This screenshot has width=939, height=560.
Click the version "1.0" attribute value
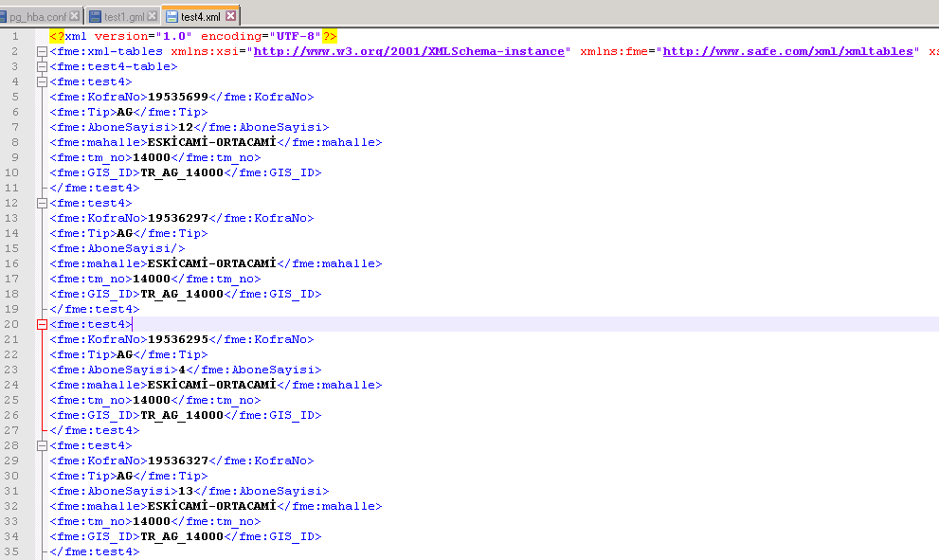[x=173, y=37]
